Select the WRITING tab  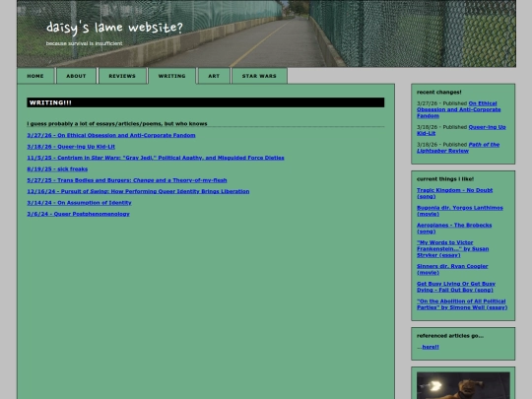(172, 76)
